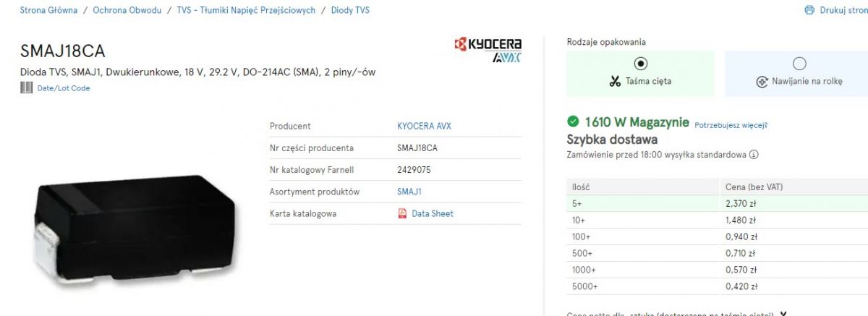Select Nawijanie na rolkę radio button
Viewport: 868px width, 316px height.
tap(799, 63)
